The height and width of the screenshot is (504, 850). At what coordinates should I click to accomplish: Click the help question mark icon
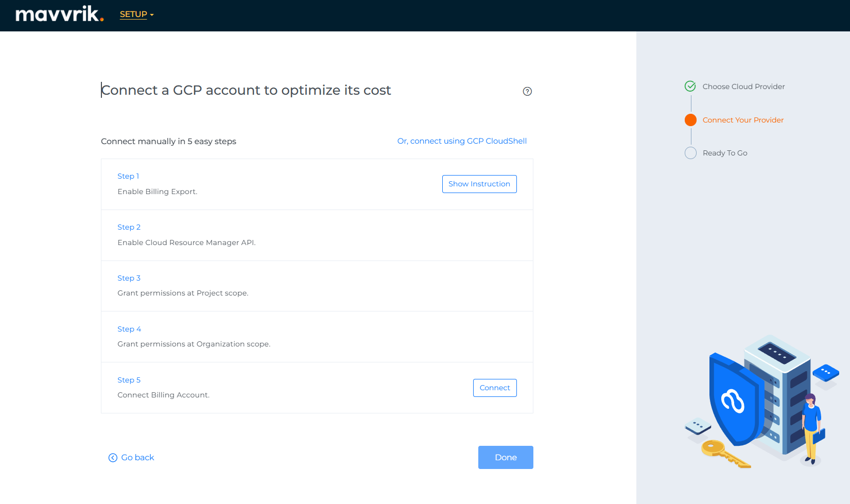tap(527, 91)
